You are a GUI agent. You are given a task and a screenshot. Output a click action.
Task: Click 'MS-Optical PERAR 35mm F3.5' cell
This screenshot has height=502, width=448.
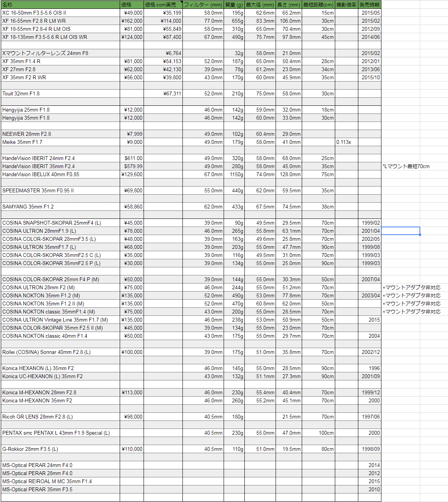(60, 489)
